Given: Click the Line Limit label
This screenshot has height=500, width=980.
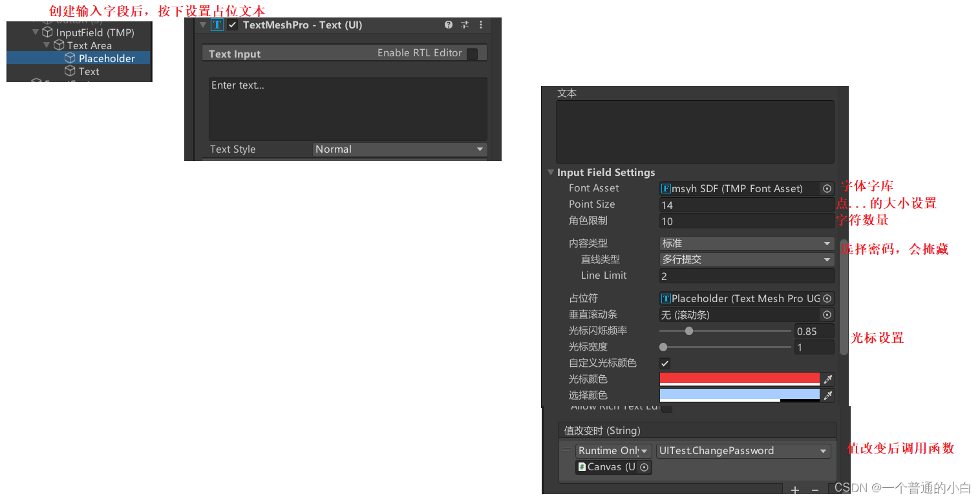Looking at the screenshot, I should point(604,276).
